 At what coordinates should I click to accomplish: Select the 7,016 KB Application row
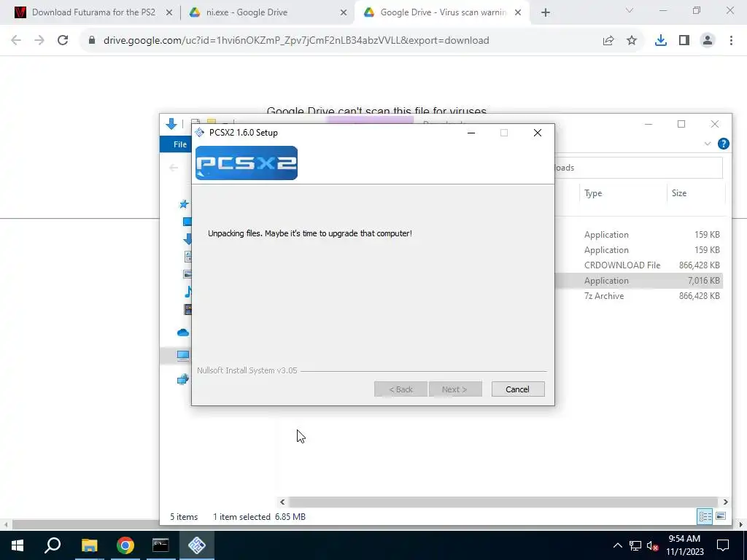coord(639,281)
